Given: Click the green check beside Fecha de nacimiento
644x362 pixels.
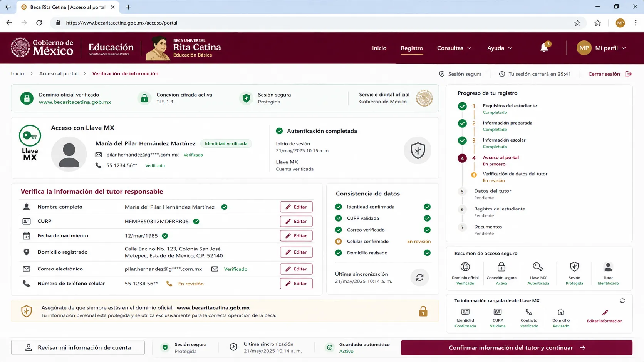Looking at the screenshot, I should tap(165, 236).
